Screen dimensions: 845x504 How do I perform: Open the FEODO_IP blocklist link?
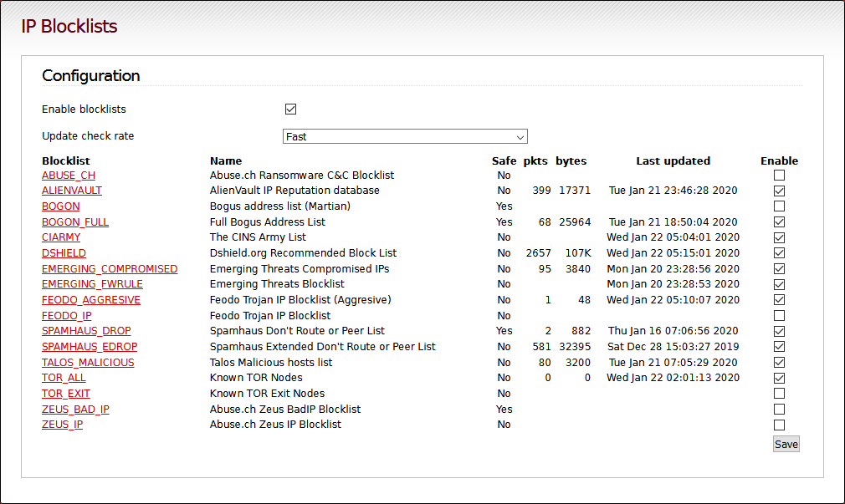click(x=67, y=316)
